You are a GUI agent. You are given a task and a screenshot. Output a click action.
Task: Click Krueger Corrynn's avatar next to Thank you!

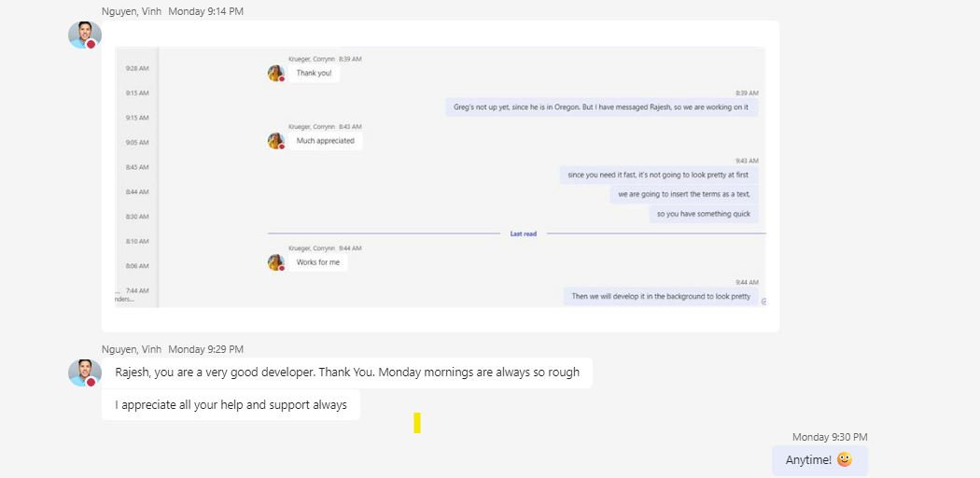pyautogui.click(x=276, y=74)
